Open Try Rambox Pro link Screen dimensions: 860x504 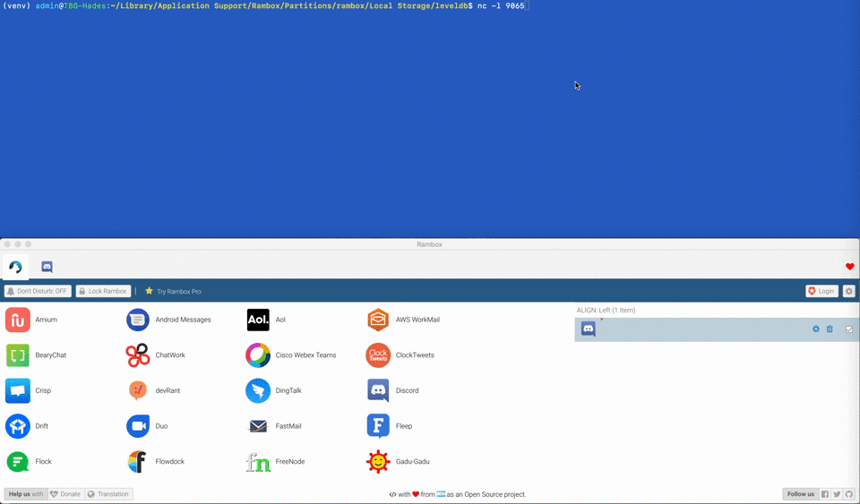(x=173, y=292)
